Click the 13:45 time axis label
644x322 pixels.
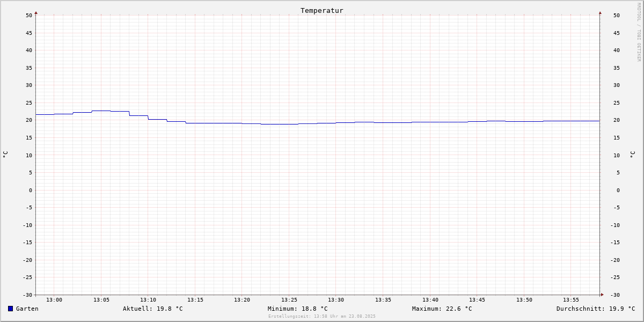point(477,300)
